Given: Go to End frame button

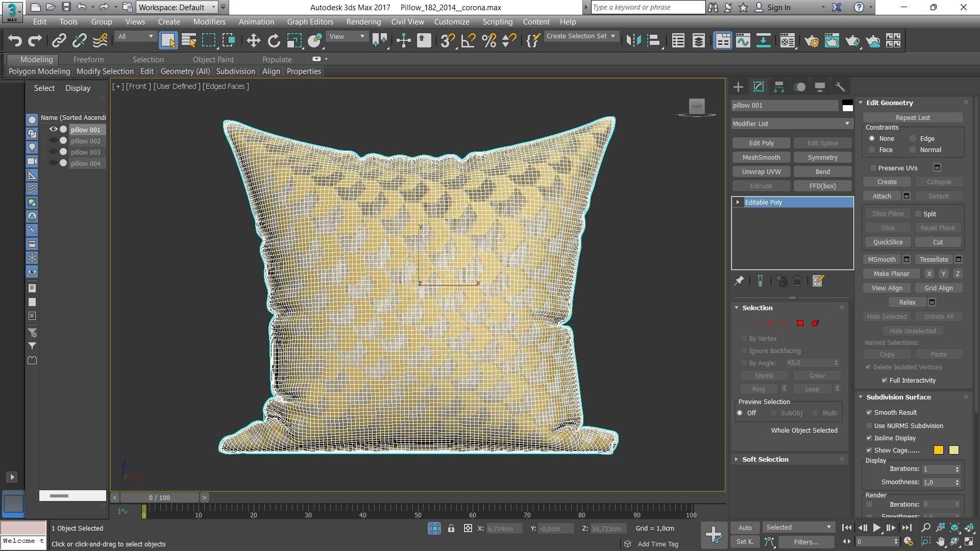Looking at the screenshot, I should coord(907,528).
